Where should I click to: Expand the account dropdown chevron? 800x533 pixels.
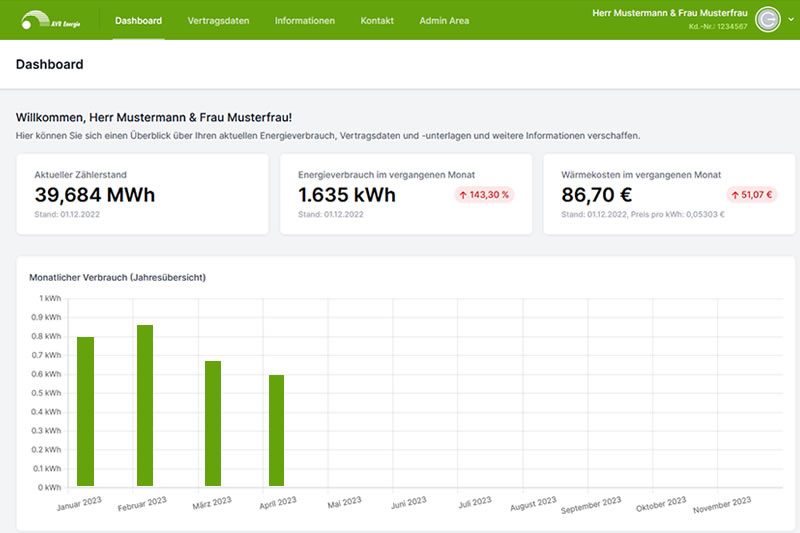click(x=790, y=20)
